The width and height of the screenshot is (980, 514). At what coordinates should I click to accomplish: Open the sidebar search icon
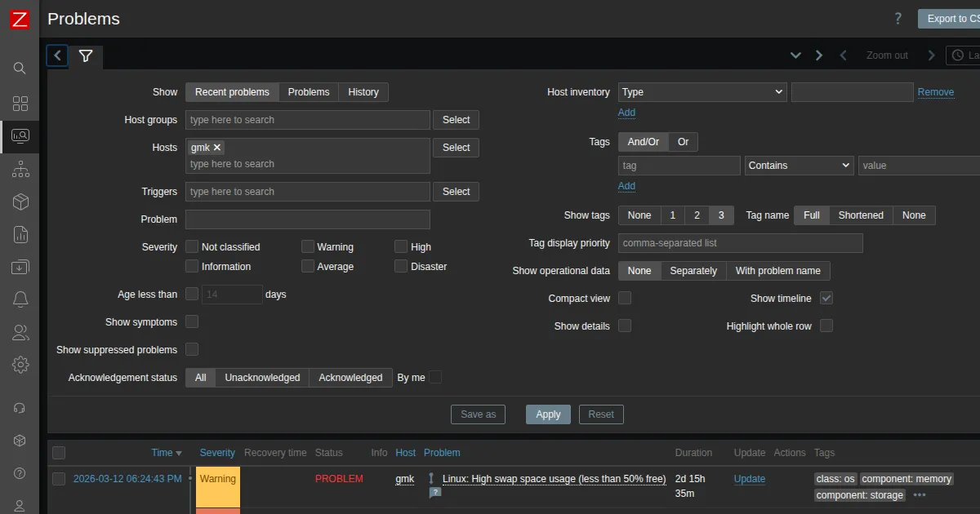coord(20,68)
